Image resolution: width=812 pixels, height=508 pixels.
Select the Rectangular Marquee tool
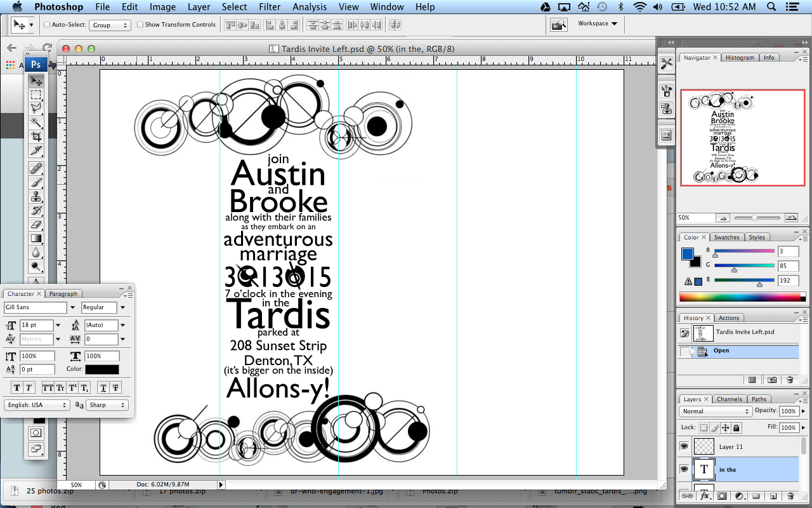point(36,95)
